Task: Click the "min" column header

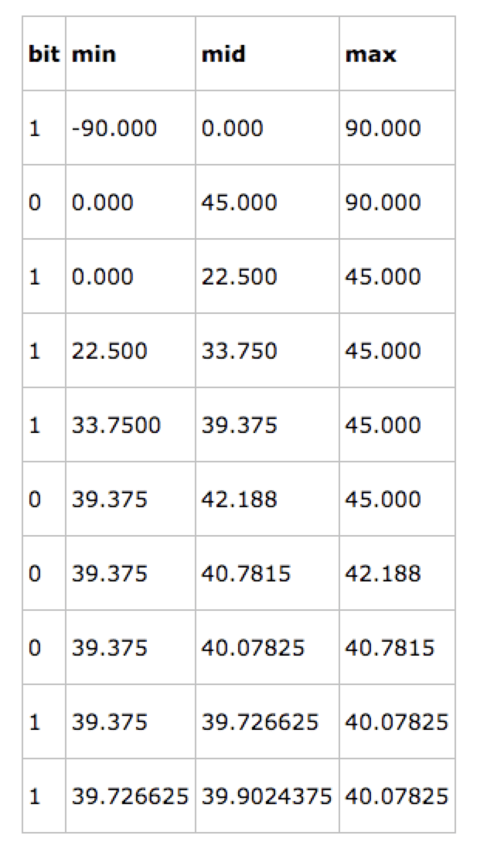Action: click(x=94, y=55)
